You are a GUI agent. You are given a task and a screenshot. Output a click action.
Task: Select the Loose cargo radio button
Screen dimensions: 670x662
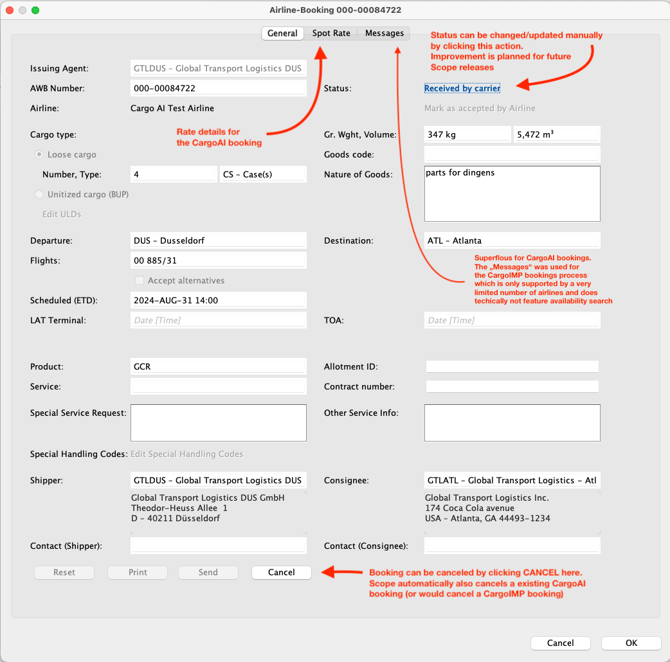click(39, 154)
